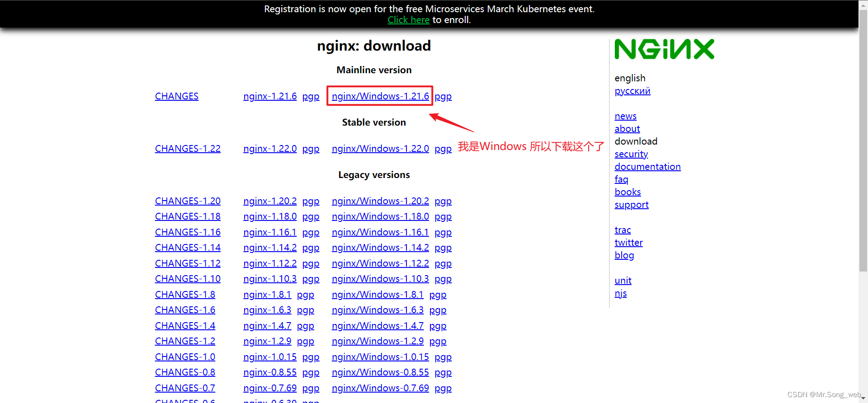Open pgp signature for nginx-1.22.0 source
868x403 pixels.
(x=311, y=149)
